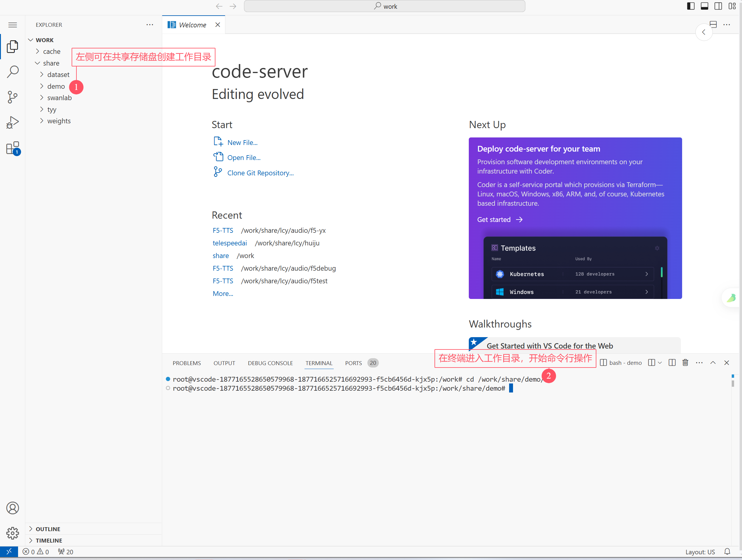Click Get started link in Coder card
Screen dimensions: 742x560
coord(500,220)
